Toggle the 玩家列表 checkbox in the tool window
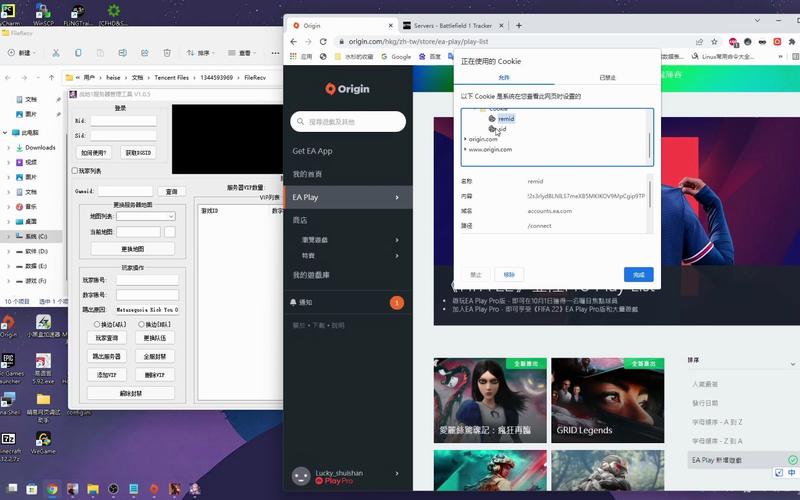Viewport: 800px width, 500px height. click(75, 170)
